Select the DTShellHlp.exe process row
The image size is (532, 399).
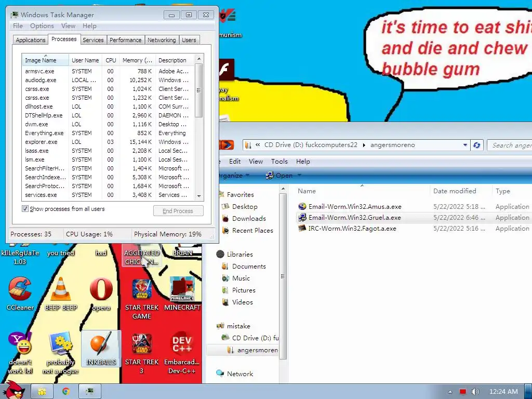[x=108, y=115]
